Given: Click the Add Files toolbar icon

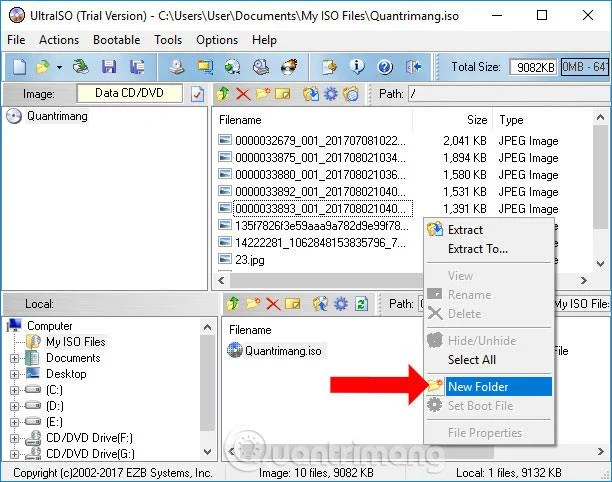Looking at the screenshot, I should 329,67.
